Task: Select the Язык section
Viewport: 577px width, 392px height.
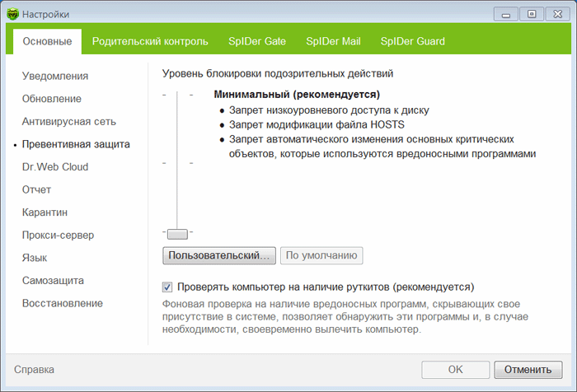Action: [x=35, y=258]
